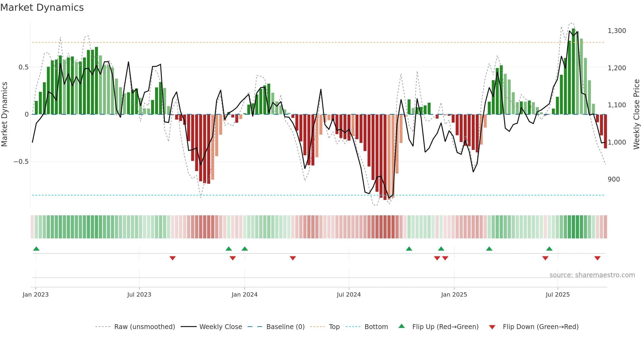Viewport: 644px width, 362px height.
Task: Click the red flip-down triangle near March 2024
Action: (293, 258)
